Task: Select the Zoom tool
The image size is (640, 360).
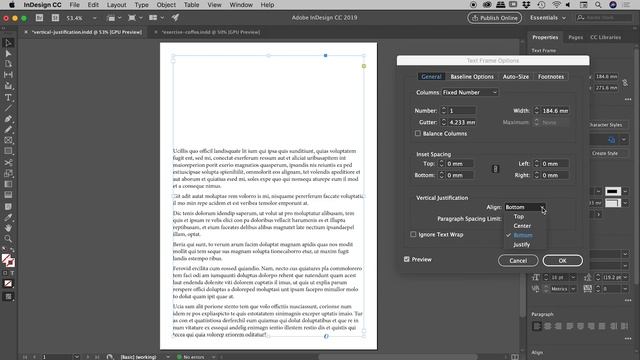Action: (x=8, y=239)
